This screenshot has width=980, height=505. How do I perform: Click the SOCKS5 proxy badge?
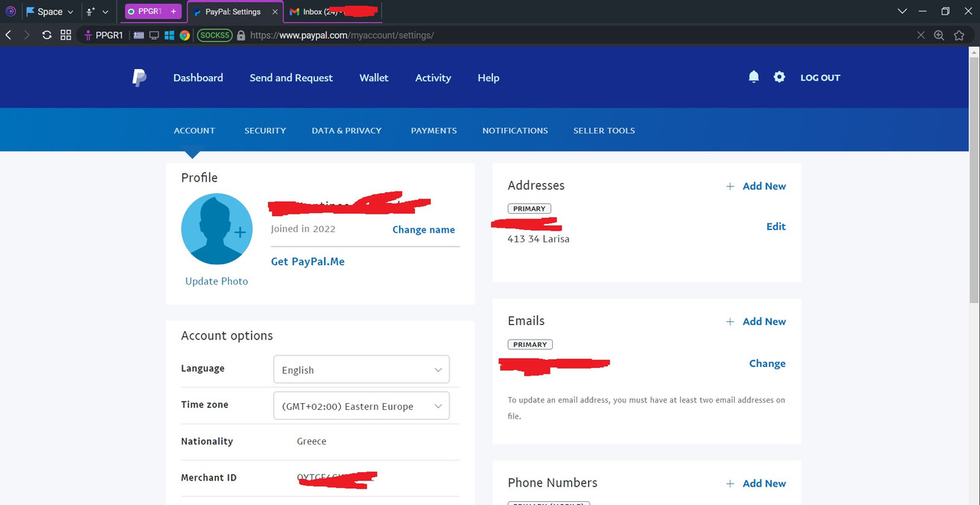[214, 35]
